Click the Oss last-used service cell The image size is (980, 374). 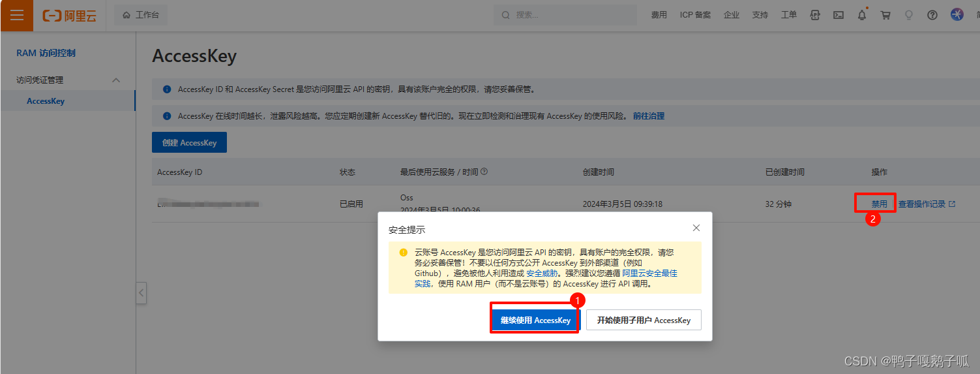(406, 197)
